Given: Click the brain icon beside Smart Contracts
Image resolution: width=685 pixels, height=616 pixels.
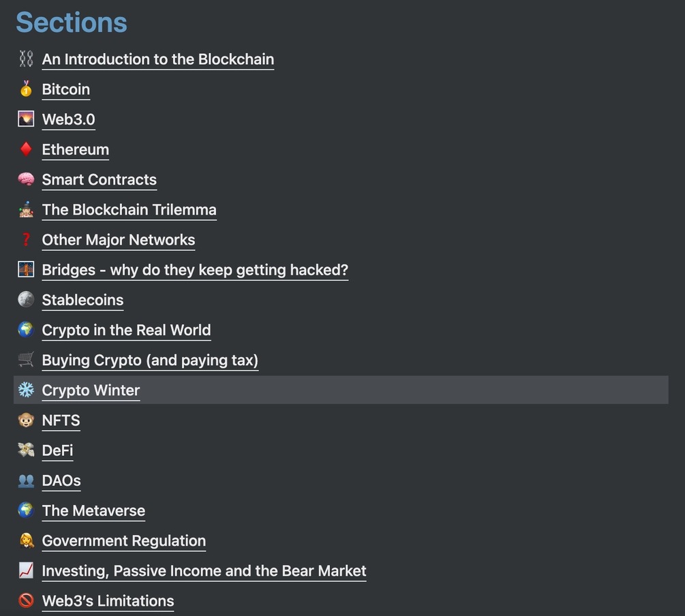Looking at the screenshot, I should 26,179.
